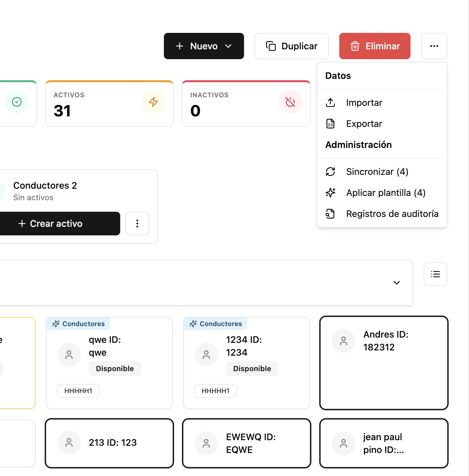Click the avatar icon on Andres card
Image resolution: width=469 pixels, height=476 pixels.
pyautogui.click(x=344, y=341)
